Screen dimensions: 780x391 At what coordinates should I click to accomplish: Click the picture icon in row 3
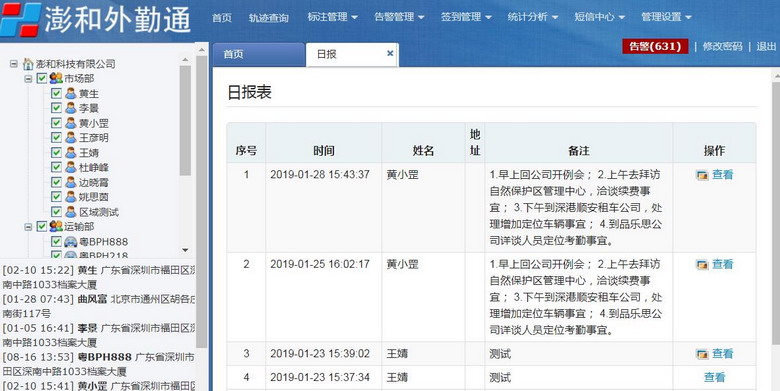tap(702, 354)
